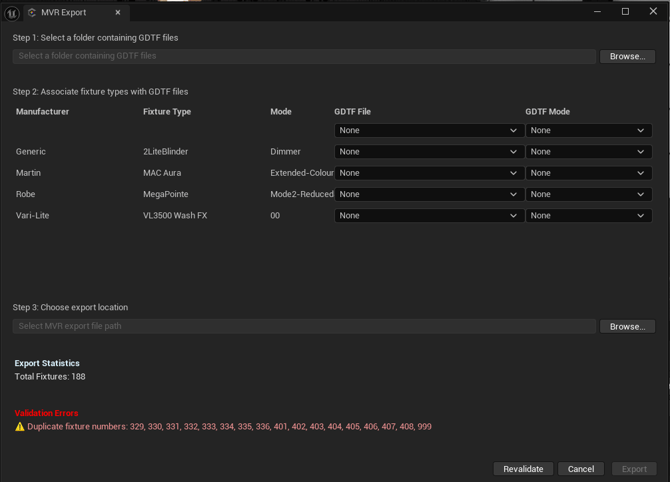The image size is (670, 482).
Task: Browse for the MVR export location
Action: click(627, 326)
